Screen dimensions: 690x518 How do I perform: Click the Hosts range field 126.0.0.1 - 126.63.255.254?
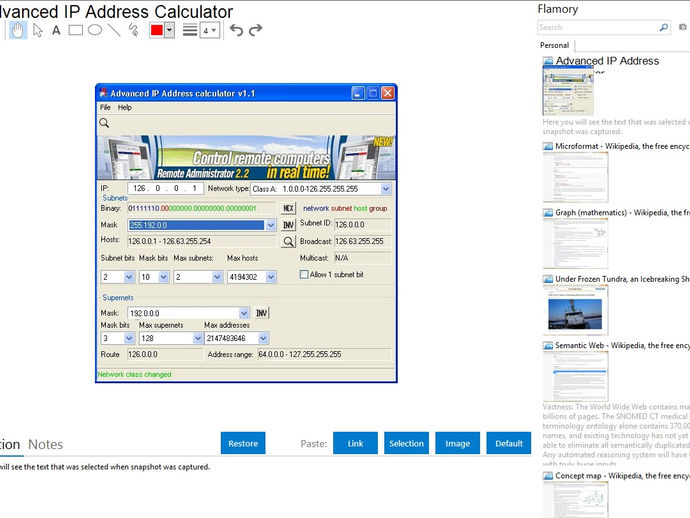[202, 241]
